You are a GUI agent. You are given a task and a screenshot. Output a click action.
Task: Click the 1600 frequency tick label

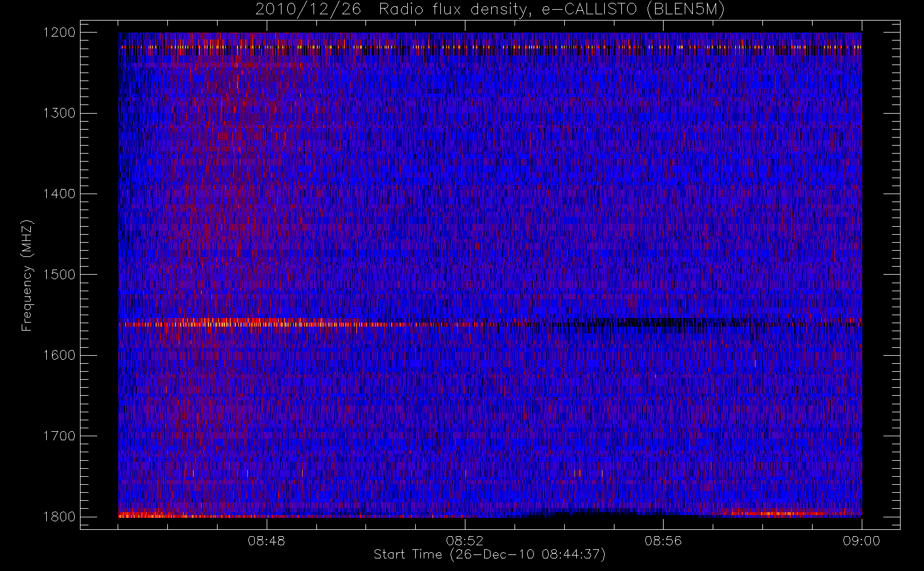(59, 355)
